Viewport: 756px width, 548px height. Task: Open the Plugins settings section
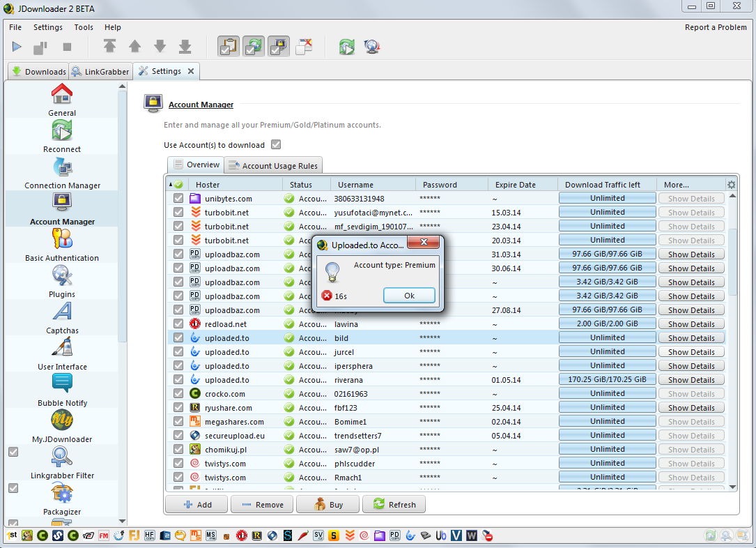pos(62,281)
